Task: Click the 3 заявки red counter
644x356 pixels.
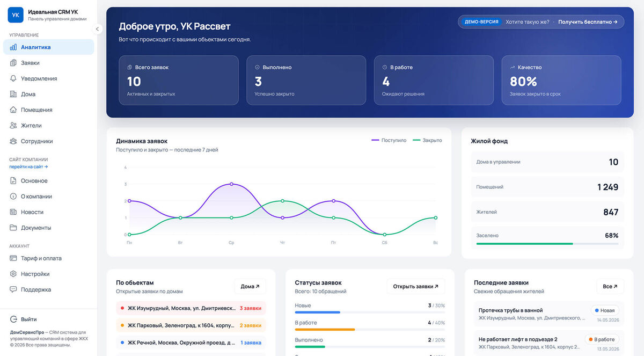Action: (251, 309)
